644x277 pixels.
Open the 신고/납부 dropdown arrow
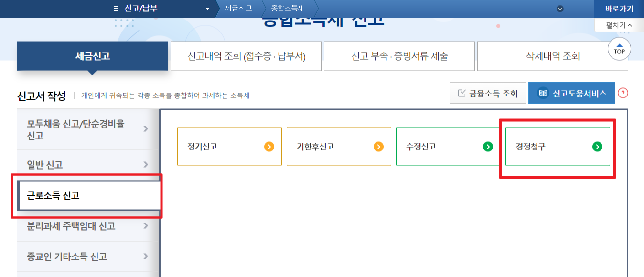point(206,8)
